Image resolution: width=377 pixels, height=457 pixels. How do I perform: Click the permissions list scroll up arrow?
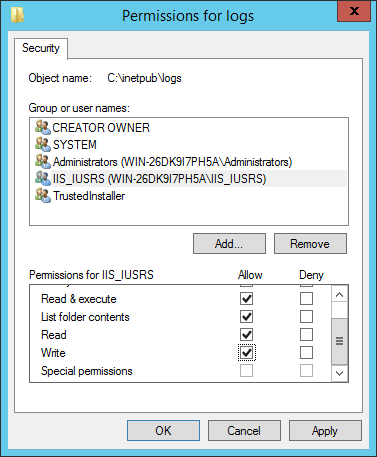coord(340,295)
